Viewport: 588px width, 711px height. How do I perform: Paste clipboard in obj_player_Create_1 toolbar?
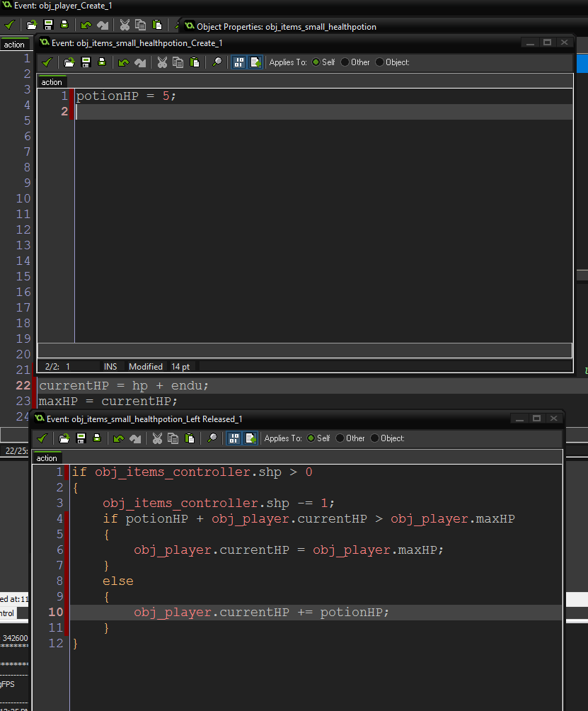pos(157,25)
